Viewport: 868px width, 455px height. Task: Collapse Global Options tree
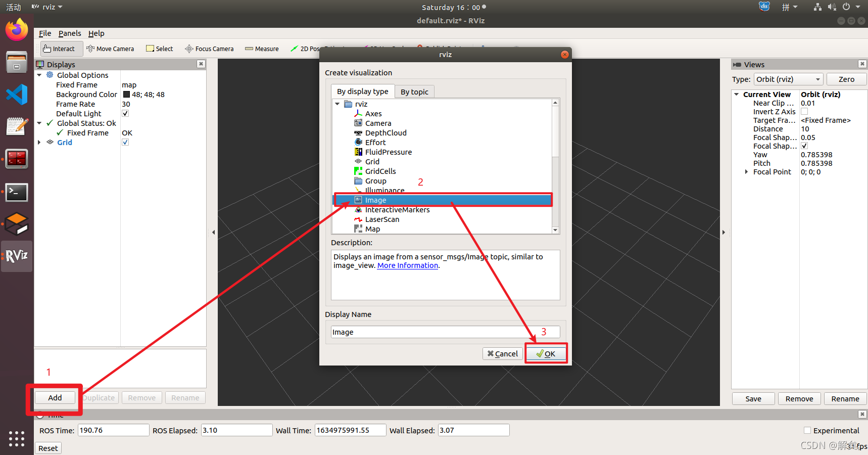point(39,75)
